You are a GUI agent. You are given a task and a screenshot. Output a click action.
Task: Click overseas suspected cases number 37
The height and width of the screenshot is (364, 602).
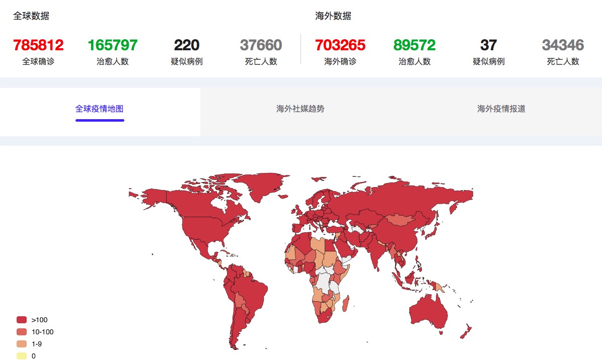(488, 45)
